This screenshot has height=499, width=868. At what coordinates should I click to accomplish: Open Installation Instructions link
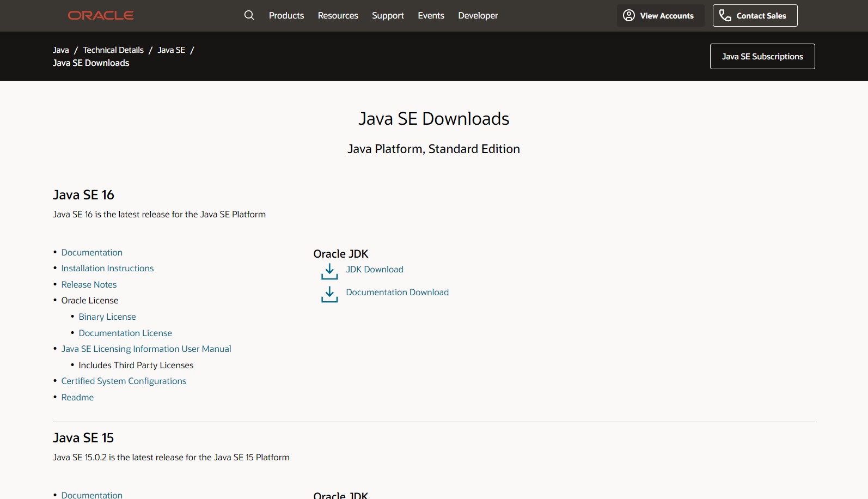pos(107,268)
